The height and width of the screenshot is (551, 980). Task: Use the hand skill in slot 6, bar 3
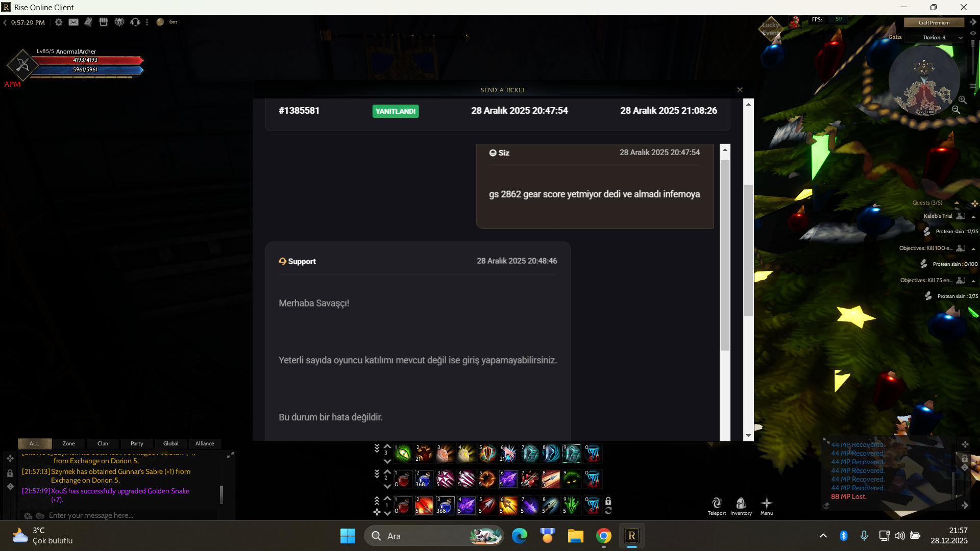coord(508,453)
